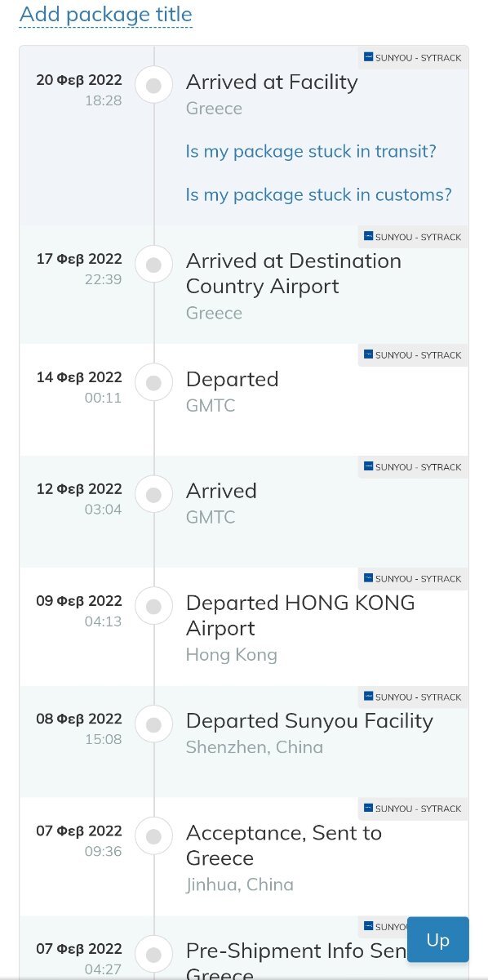The height and width of the screenshot is (980, 488).
Task: Click the SUNYOU - SYTRACK badge on the Shenzhen event
Action: (x=413, y=697)
